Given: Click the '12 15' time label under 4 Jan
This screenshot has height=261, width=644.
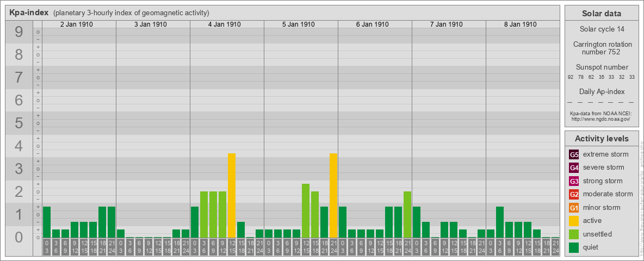Looking at the screenshot, I should pos(232,247).
